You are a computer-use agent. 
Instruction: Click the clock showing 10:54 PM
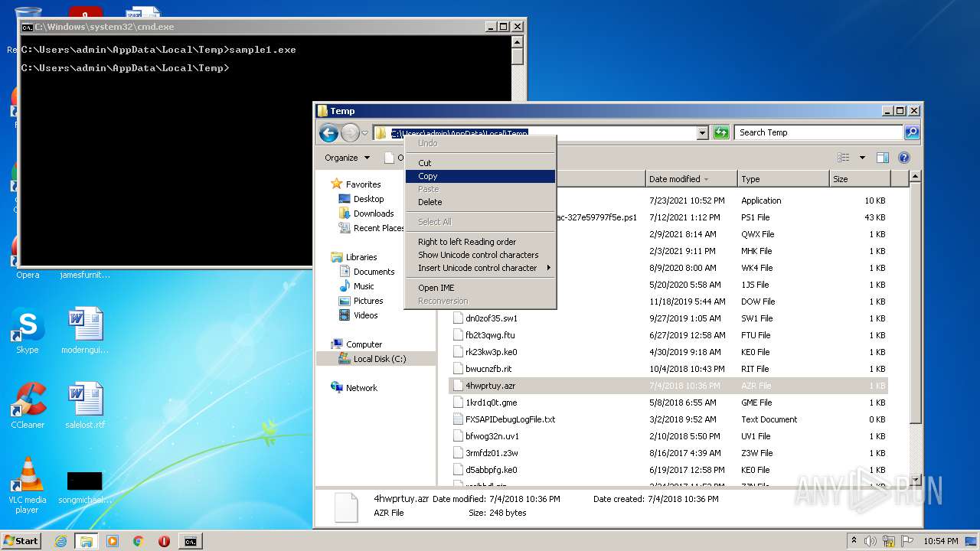click(x=940, y=541)
